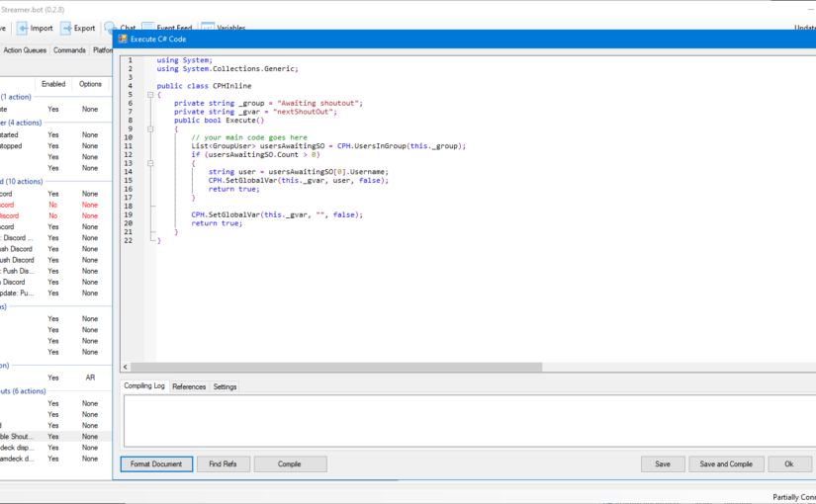Select the 'stopped' action row
Image resolution: width=816 pixels, height=504 pixels.
(55, 146)
